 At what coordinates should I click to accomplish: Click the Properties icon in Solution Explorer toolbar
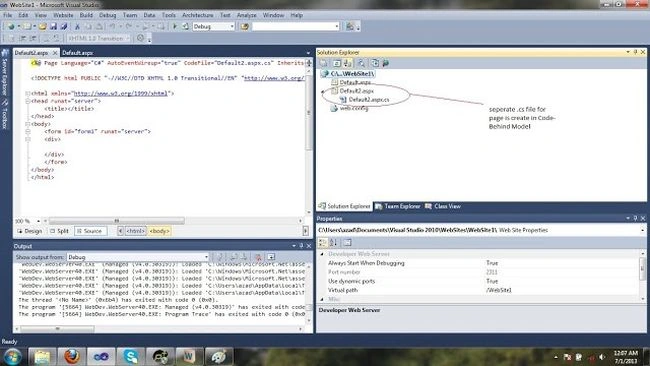point(323,63)
